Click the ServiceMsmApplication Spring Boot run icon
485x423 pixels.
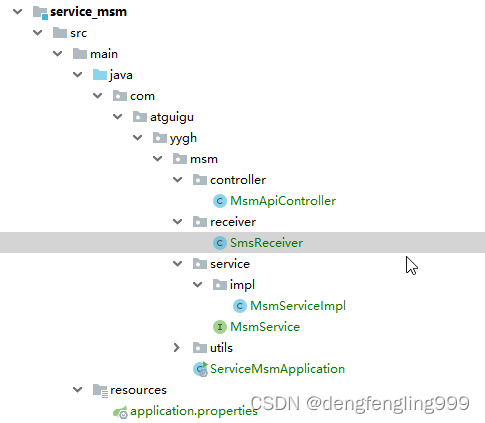coord(200,369)
